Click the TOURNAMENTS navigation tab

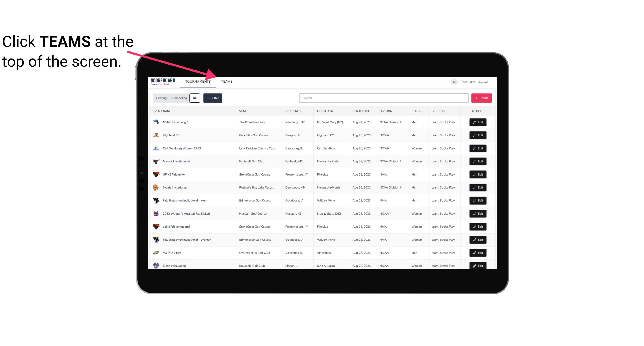click(x=198, y=82)
